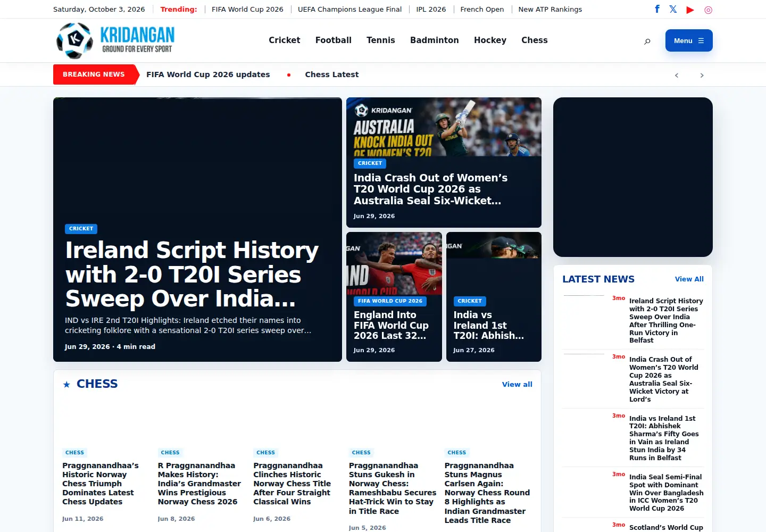Open trending topic New ATP Rankings
This screenshot has height=532, width=766.
click(x=550, y=9)
